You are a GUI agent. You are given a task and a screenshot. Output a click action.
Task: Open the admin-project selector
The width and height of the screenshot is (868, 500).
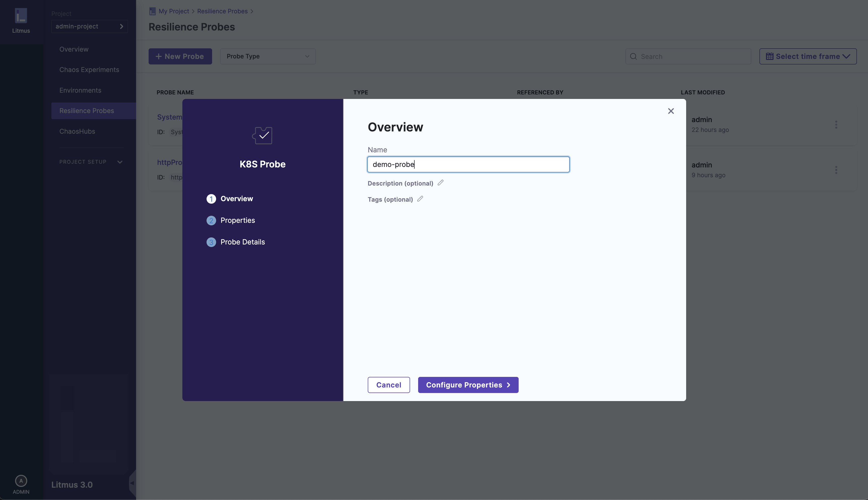point(89,26)
